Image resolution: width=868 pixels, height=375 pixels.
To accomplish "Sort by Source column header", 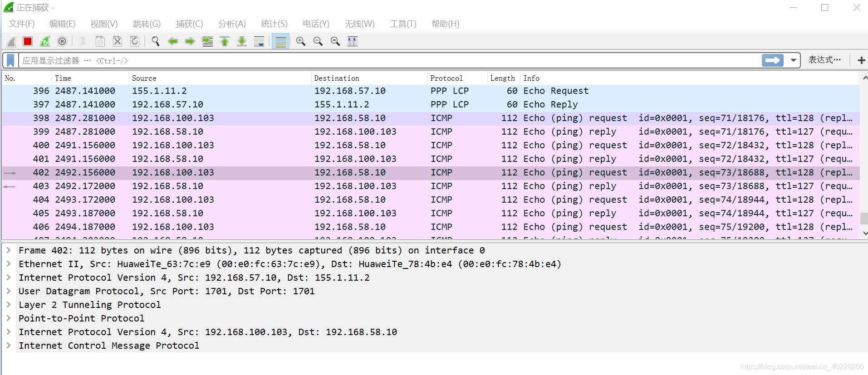I will point(221,78).
